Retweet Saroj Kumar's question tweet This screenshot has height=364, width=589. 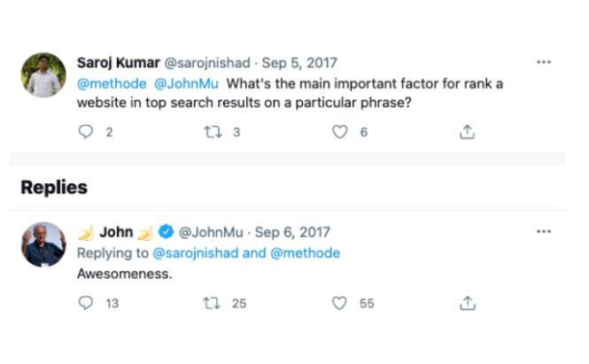pos(213,132)
